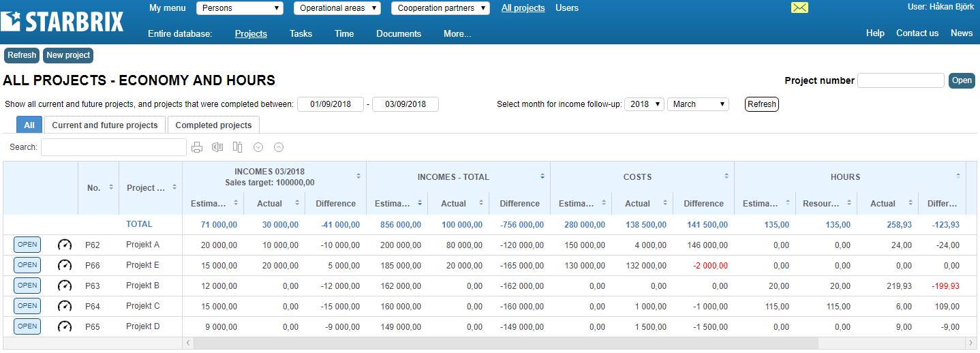Toggle sort on Costs Actual column
Viewport: 980px width, 353px height.
coord(666,203)
